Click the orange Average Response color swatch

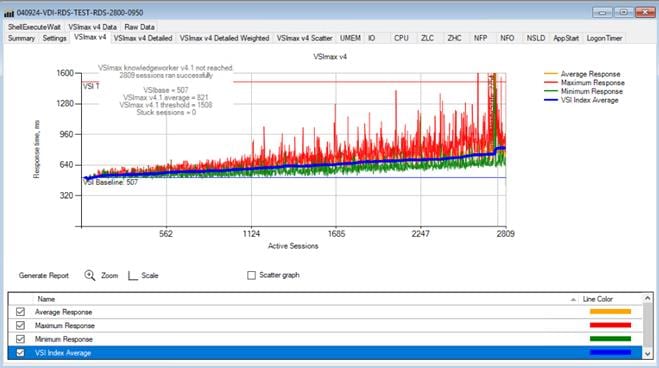(x=610, y=312)
